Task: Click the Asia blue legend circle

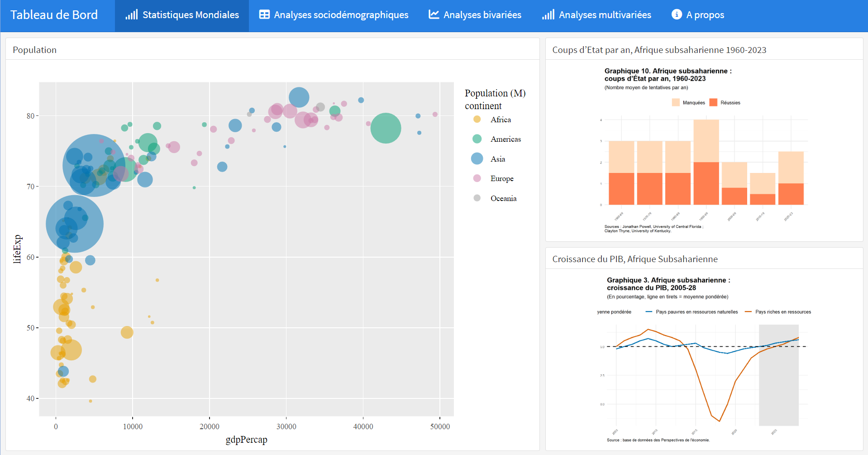Action: [x=477, y=158]
